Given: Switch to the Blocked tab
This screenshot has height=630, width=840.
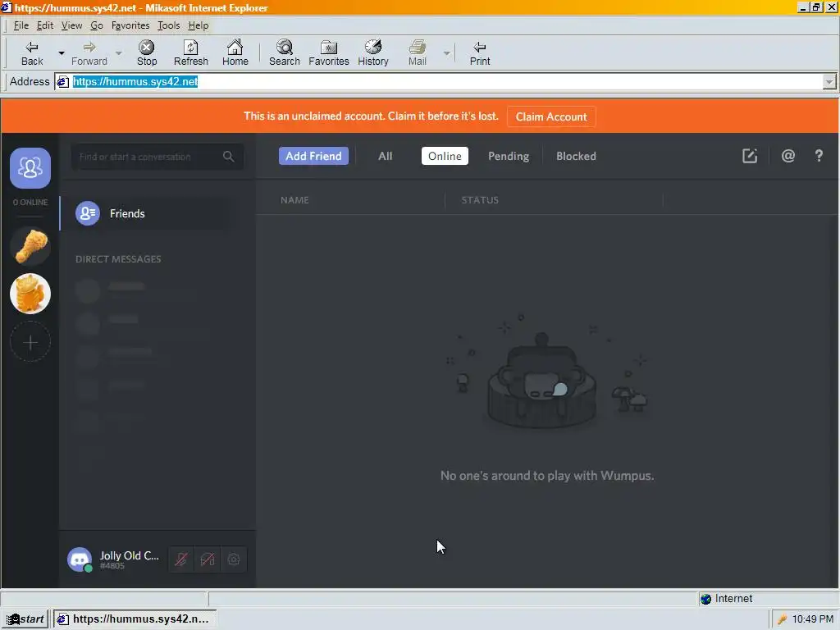Looking at the screenshot, I should tap(576, 156).
